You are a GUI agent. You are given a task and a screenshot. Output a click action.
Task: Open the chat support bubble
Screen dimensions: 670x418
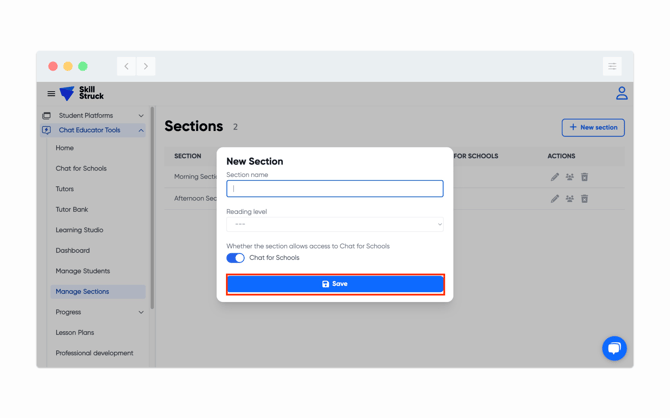tap(614, 347)
